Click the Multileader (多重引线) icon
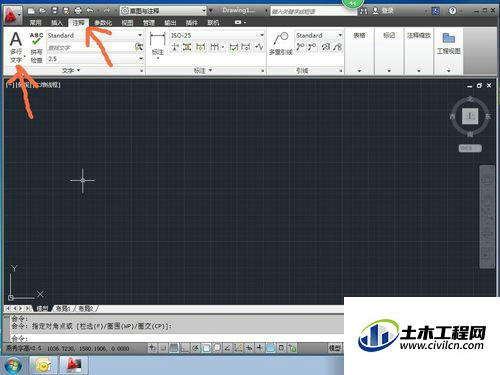This screenshot has height=375, width=500. click(x=281, y=43)
